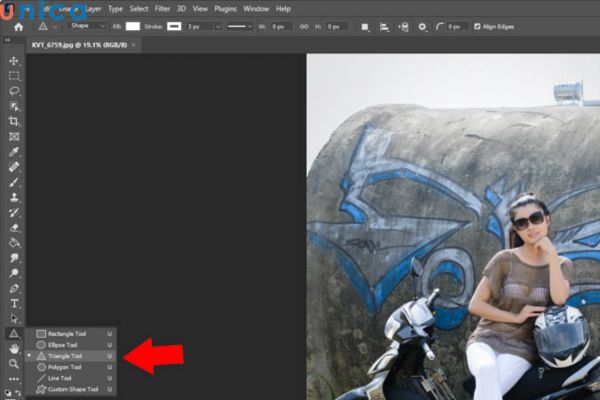Select the Move tool
Image resolution: width=600 pixels, height=400 pixels.
point(14,61)
